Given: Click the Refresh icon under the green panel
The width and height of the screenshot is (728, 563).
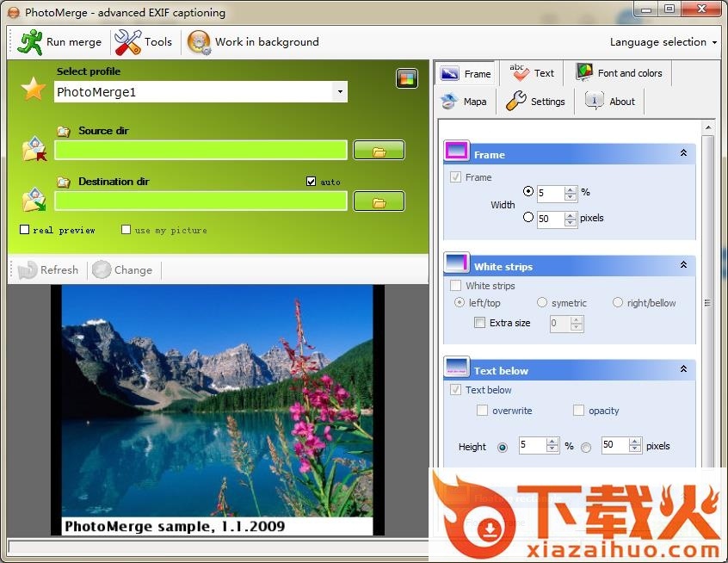Looking at the screenshot, I should coord(28,270).
